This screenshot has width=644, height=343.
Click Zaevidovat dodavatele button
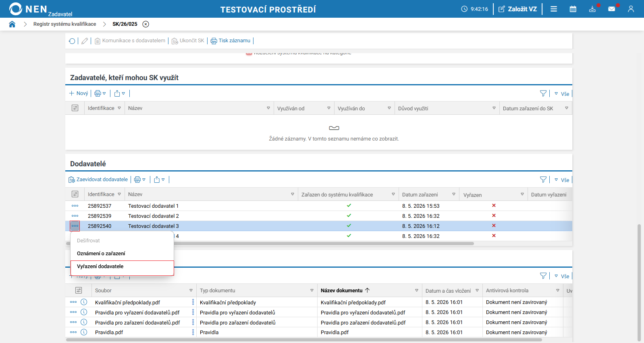(98, 180)
